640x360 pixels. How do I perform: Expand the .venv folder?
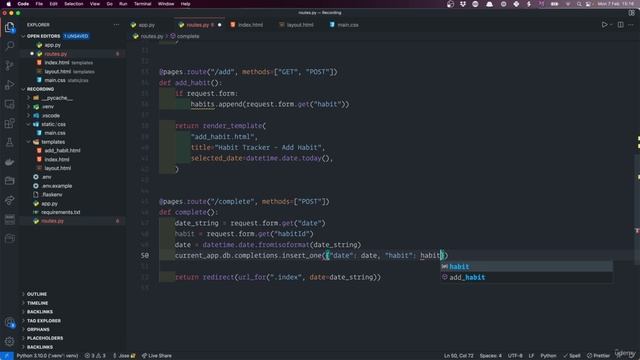point(48,107)
